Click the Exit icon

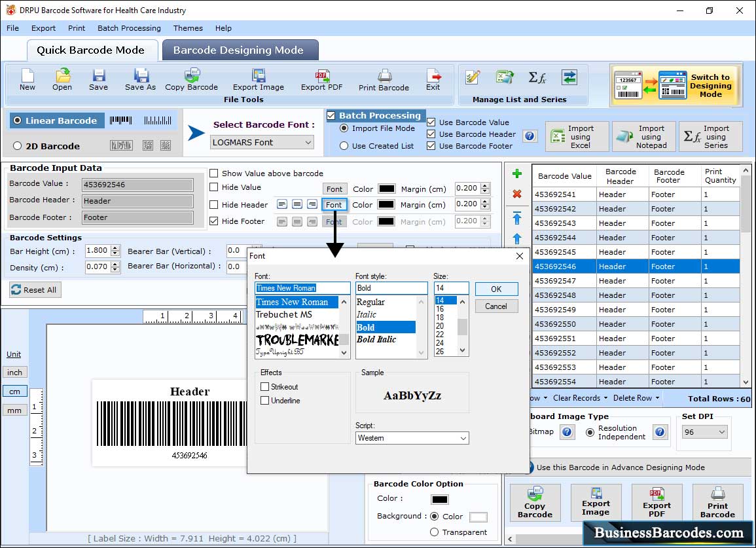coord(433,80)
